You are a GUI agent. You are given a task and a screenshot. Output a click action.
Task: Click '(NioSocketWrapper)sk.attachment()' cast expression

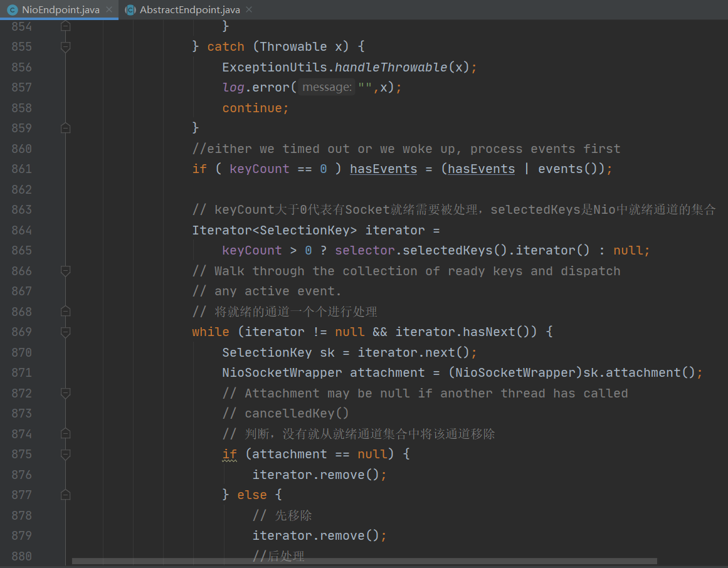(571, 372)
